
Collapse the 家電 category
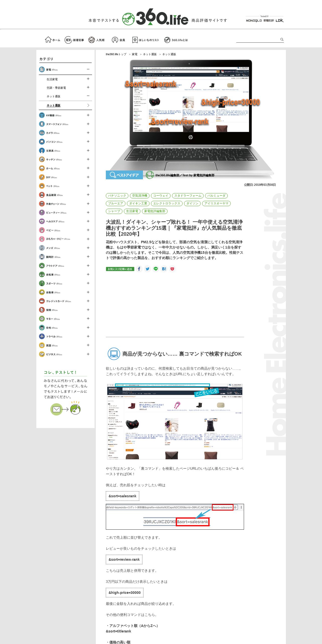click(x=88, y=69)
